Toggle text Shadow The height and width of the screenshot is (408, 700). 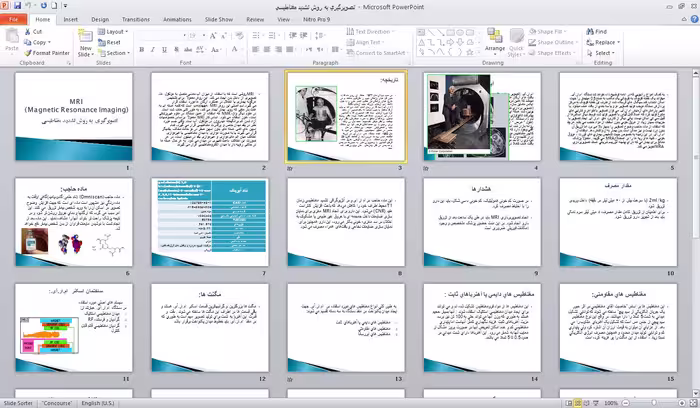tap(176, 50)
